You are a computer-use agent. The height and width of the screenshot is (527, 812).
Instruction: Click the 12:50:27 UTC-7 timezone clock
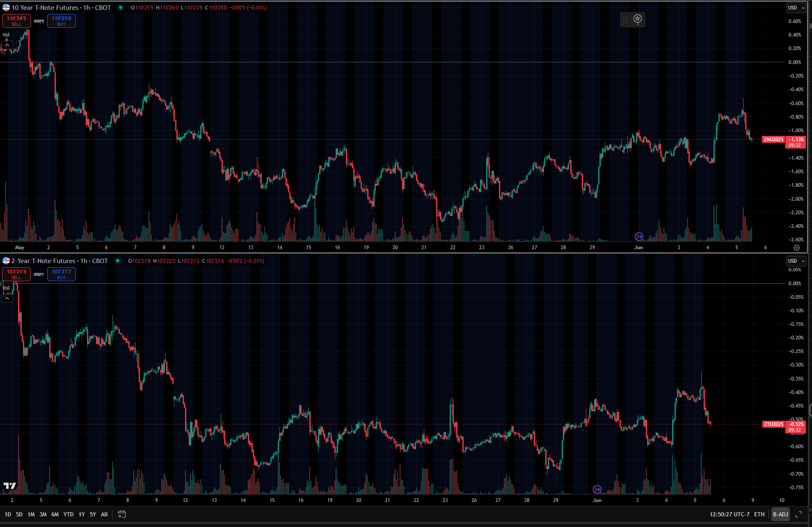coord(729,514)
